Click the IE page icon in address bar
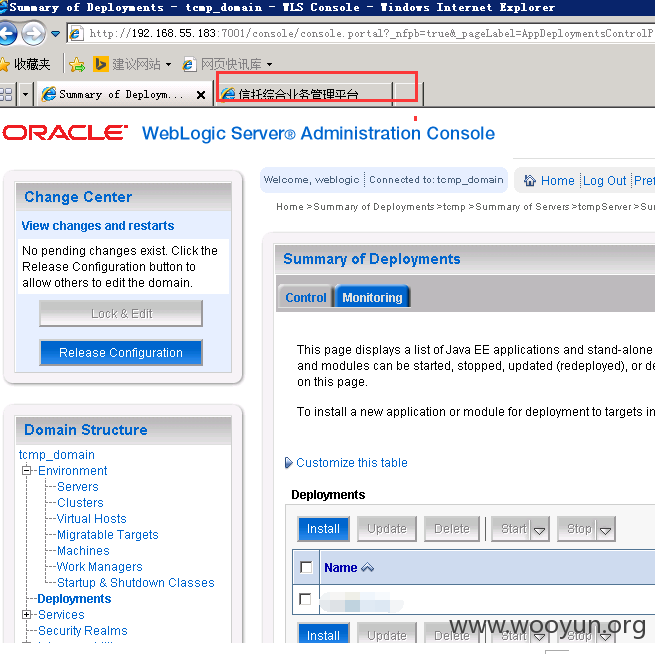Viewport: 655px width, 654px height. pyautogui.click(x=76, y=33)
